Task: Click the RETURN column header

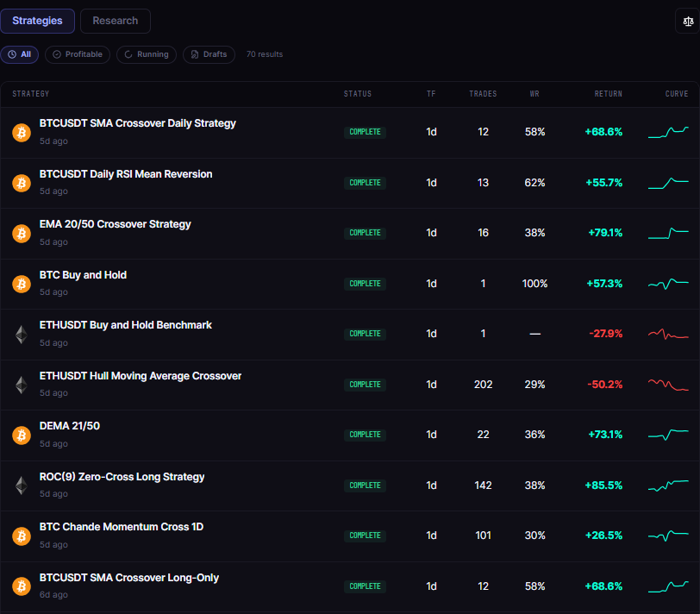Action: [x=608, y=94]
